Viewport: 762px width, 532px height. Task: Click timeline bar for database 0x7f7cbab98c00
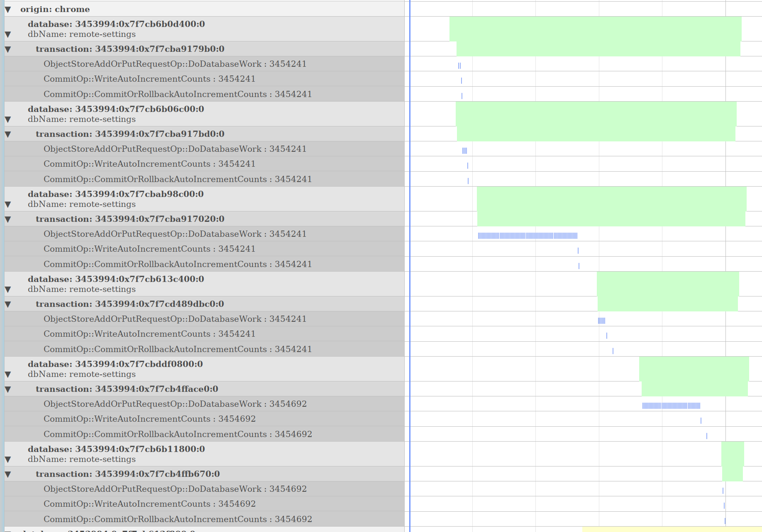click(x=612, y=199)
